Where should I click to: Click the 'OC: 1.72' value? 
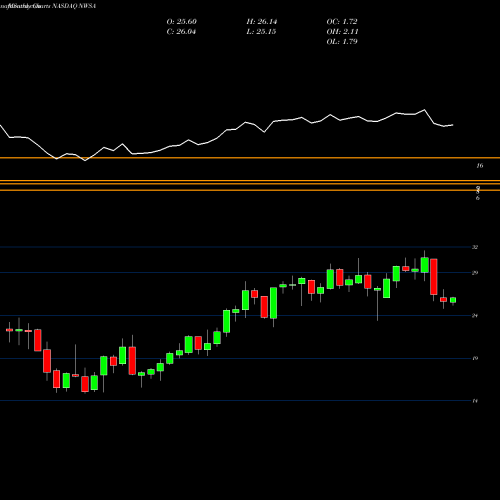[342, 22]
